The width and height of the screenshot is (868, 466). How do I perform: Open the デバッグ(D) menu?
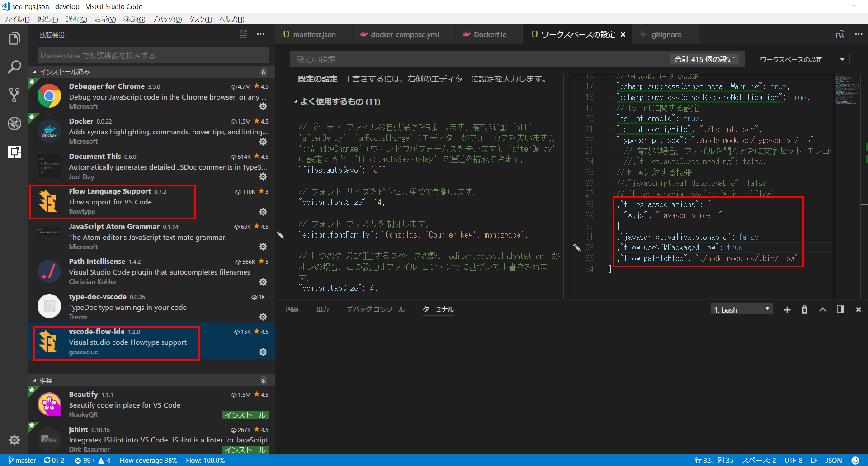167,19
